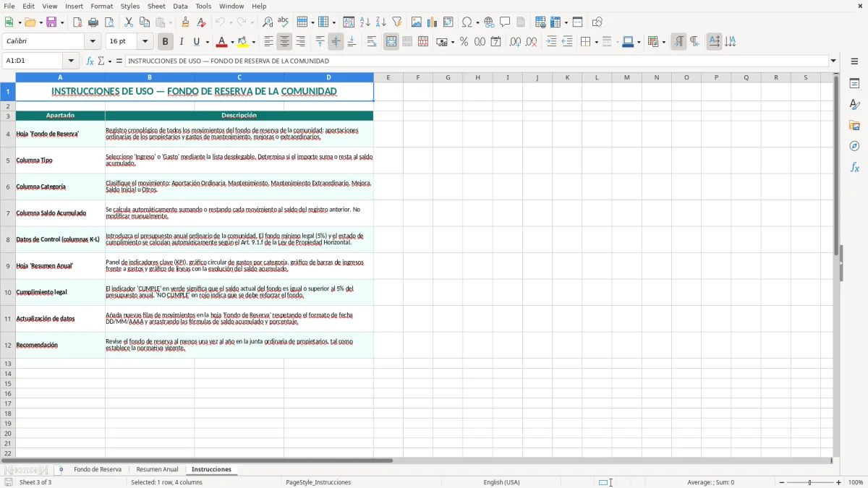
Task: Click the zoom slider in status bar
Action: (x=810, y=482)
